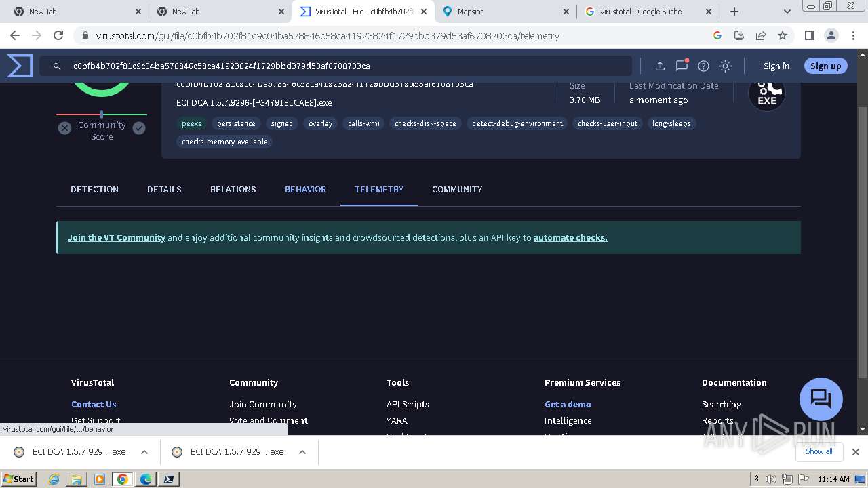Open the Chrome three-dot menu

tap(852, 35)
